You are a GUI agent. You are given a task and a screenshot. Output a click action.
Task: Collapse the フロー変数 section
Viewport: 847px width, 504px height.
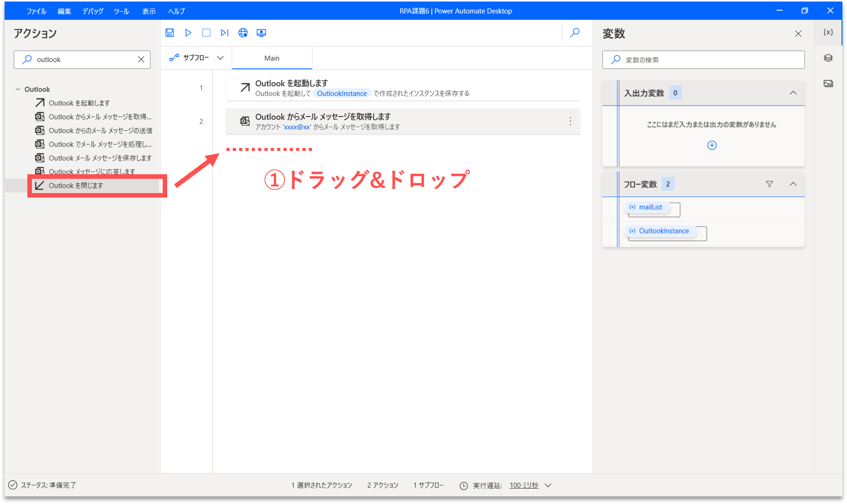tap(793, 184)
